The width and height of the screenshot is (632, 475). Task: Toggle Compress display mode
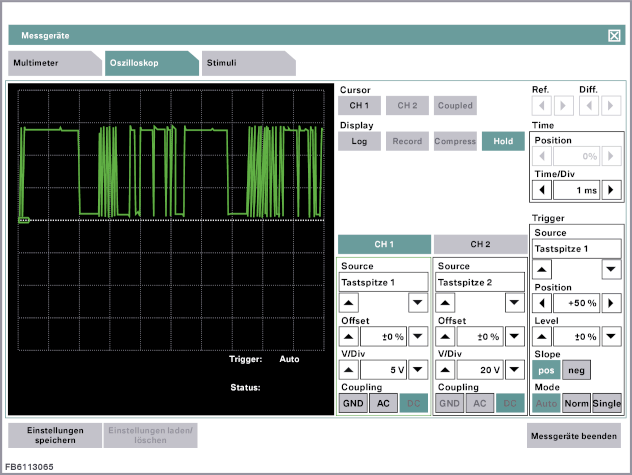pyautogui.click(x=455, y=142)
